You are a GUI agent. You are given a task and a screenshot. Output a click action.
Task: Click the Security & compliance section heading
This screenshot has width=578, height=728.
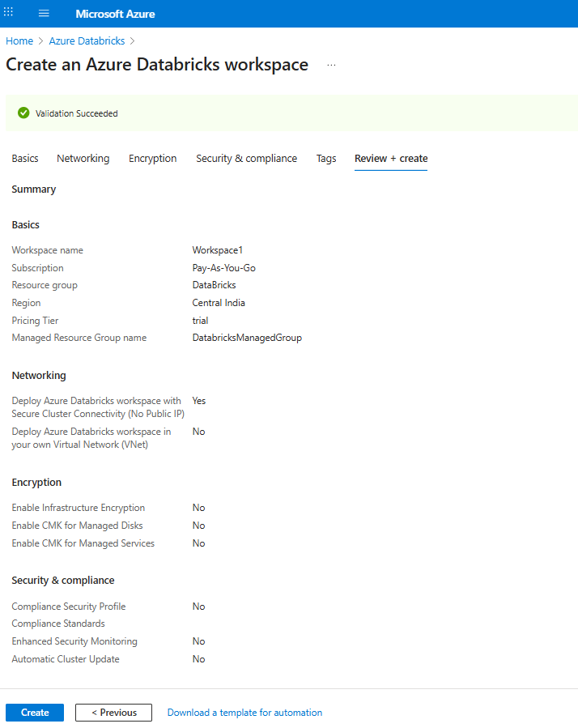62,581
